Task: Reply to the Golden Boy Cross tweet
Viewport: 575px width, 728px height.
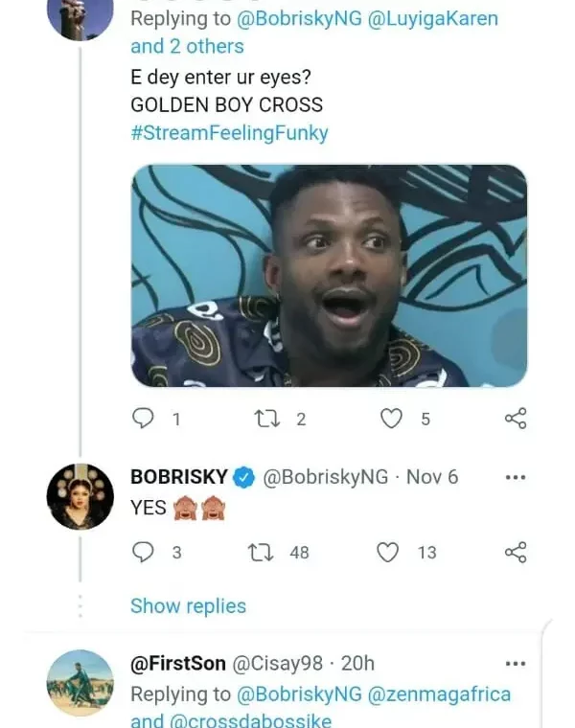Action: [142, 418]
